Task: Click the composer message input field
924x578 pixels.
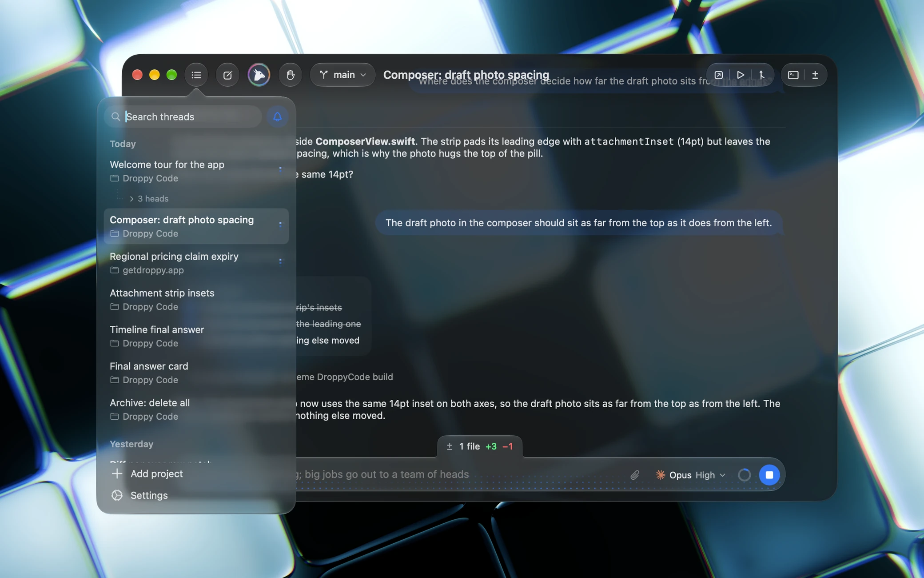Action: pos(458,474)
